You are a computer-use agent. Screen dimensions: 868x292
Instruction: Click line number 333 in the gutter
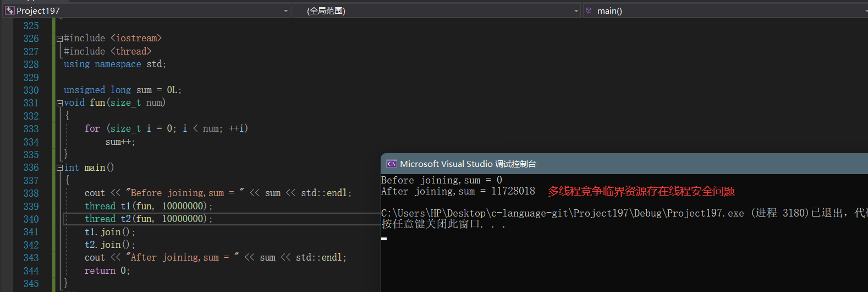point(31,129)
